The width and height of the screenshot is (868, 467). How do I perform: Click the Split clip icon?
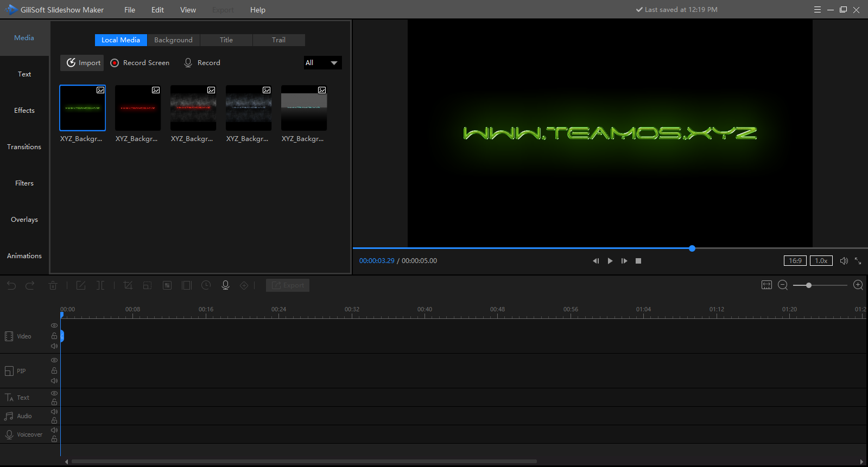(100, 285)
